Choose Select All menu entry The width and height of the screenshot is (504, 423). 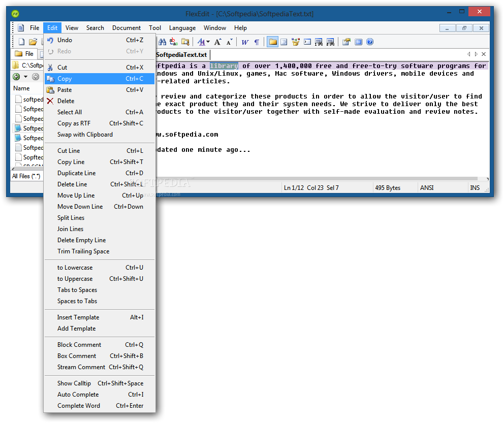100,112
